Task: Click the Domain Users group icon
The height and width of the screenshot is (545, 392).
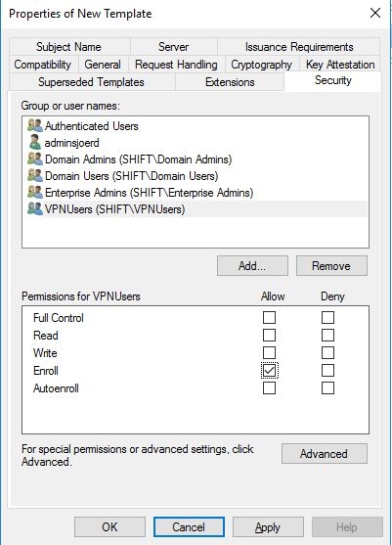Action: point(35,175)
